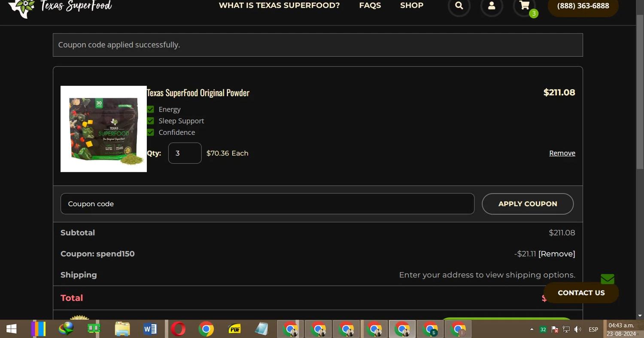Open the SHOP menu item
Screen dimensions: 644x338
coord(412,5)
